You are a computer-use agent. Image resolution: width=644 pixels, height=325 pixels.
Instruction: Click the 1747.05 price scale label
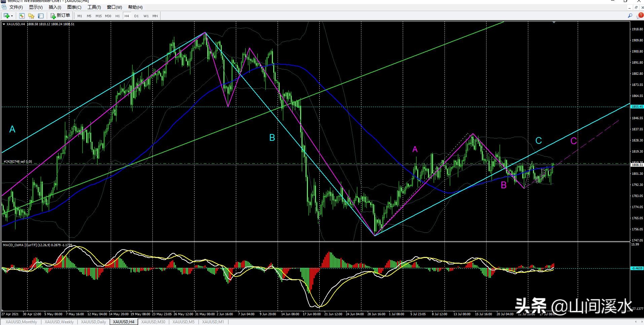tap(637, 240)
